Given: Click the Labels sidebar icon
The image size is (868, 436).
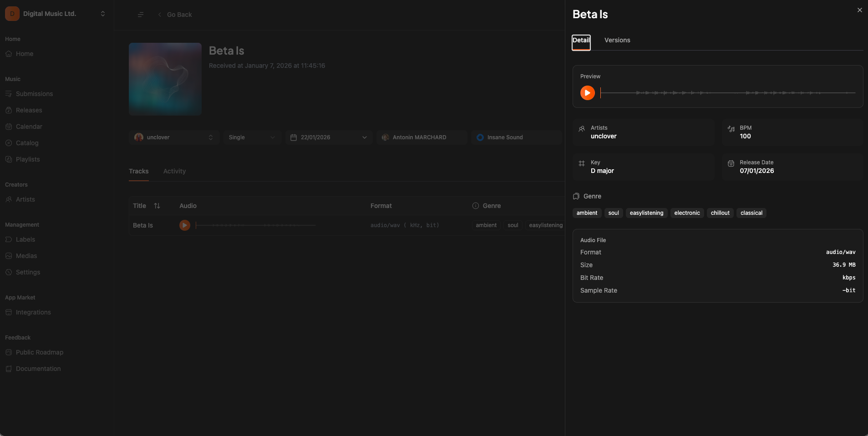Looking at the screenshot, I should tap(9, 239).
